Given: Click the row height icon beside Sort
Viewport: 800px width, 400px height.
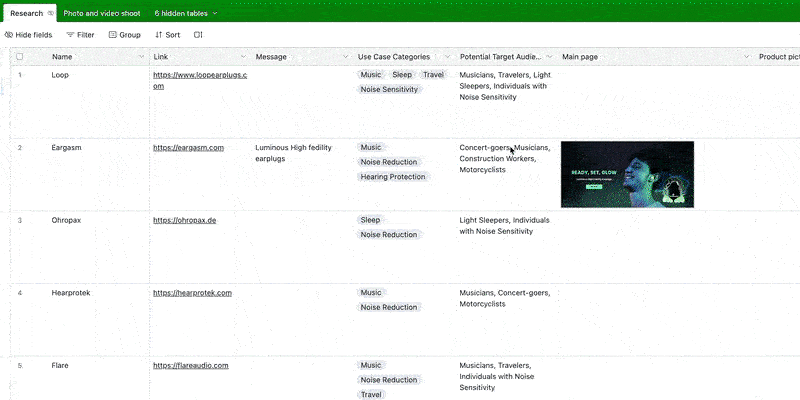Looking at the screenshot, I should (x=198, y=35).
